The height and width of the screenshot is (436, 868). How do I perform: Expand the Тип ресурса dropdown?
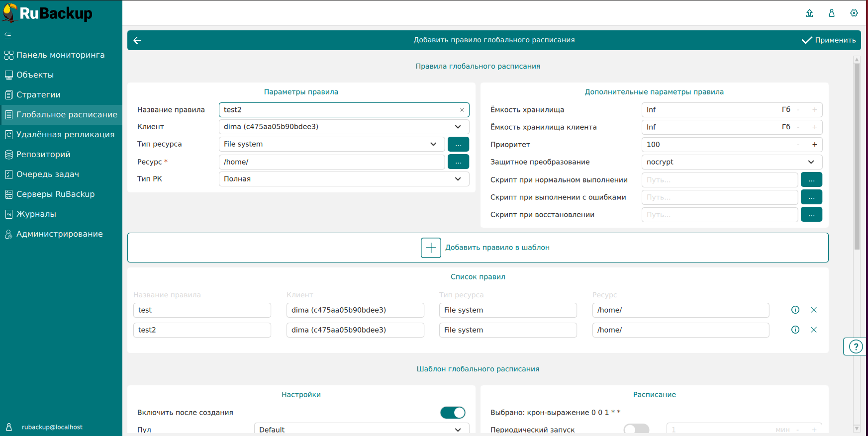point(434,144)
